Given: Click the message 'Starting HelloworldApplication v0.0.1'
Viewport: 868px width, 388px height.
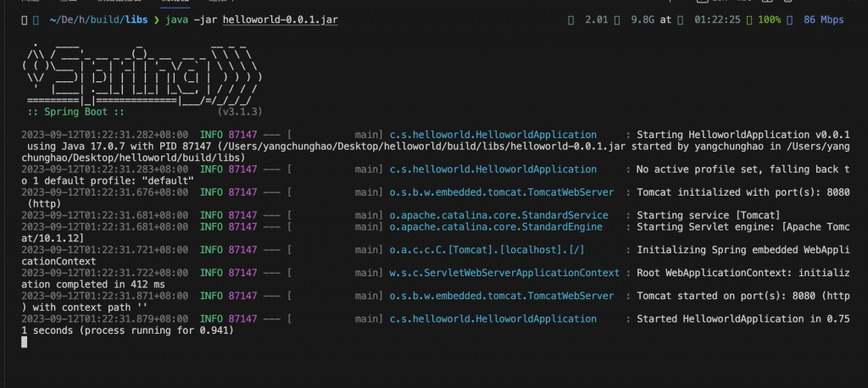Looking at the screenshot, I should point(743,135).
